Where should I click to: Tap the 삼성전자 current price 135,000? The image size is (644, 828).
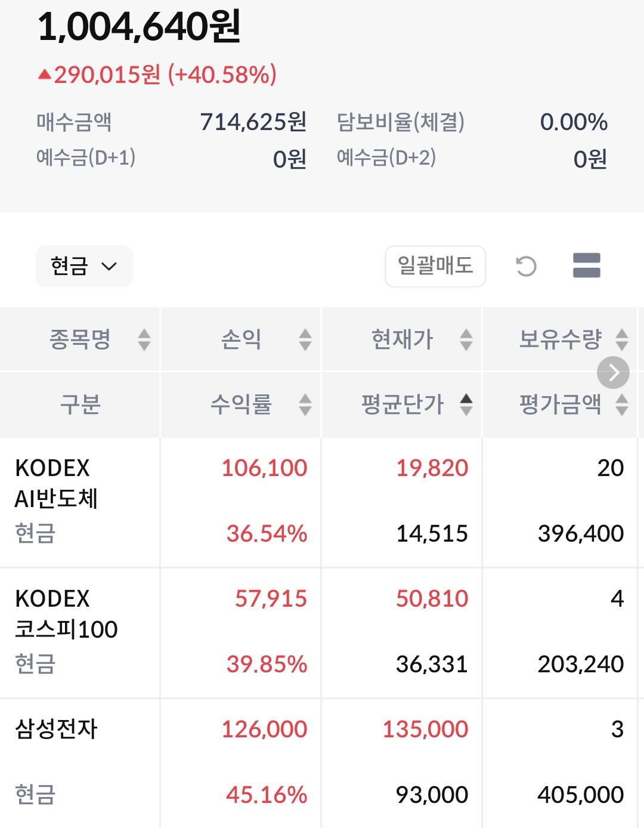pyautogui.click(x=425, y=729)
